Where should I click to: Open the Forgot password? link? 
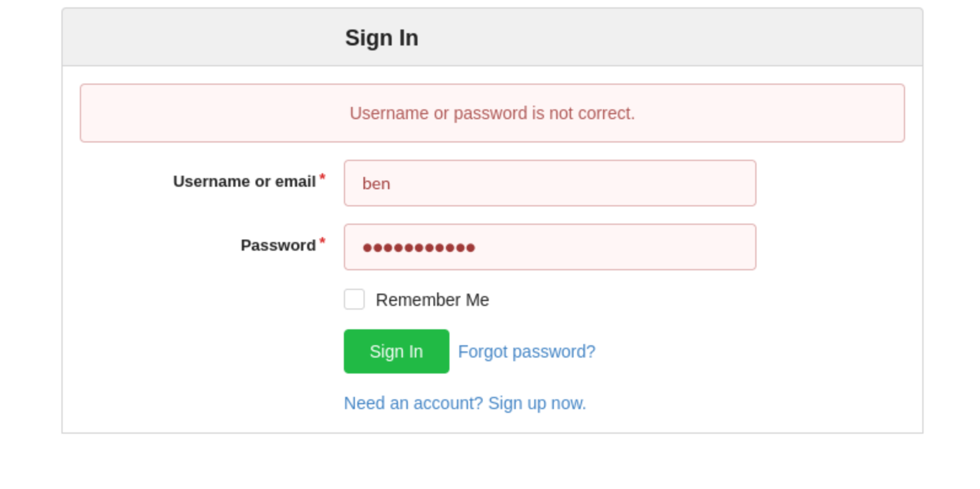pyautogui.click(x=526, y=351)
